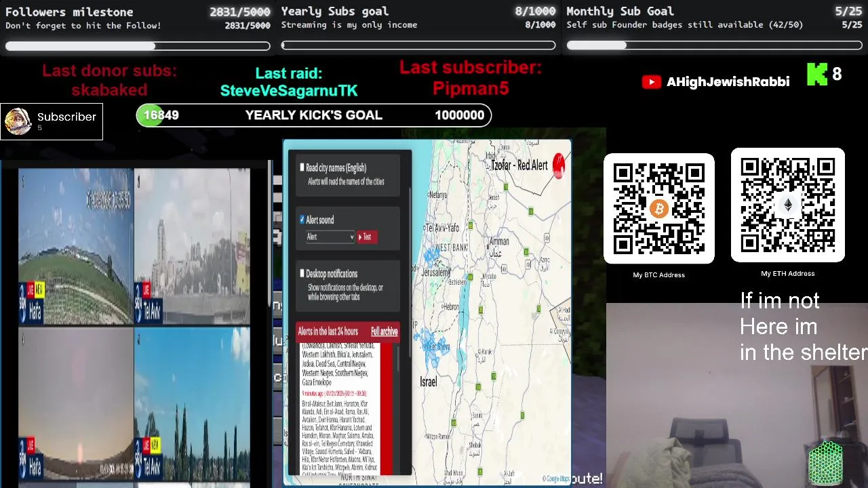
Task: Click the 'My BTC Address' caption
Action: click(x=658, y=275)
